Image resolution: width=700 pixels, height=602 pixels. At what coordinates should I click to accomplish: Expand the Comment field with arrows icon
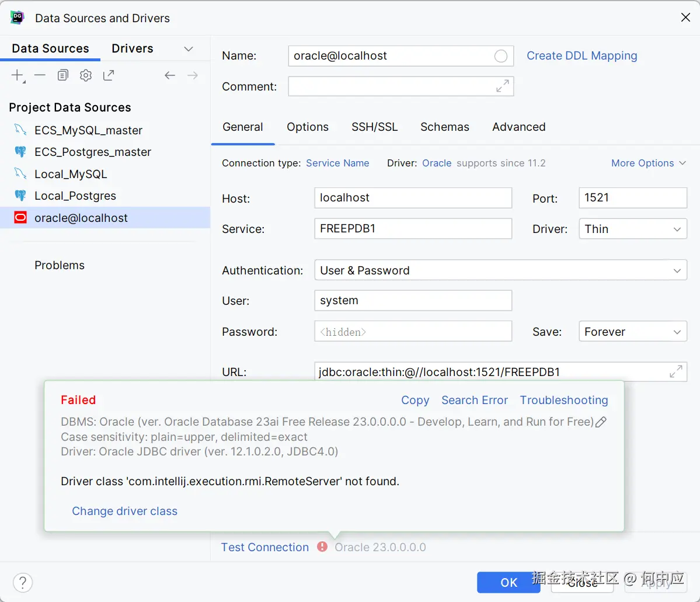click(502, 86)
